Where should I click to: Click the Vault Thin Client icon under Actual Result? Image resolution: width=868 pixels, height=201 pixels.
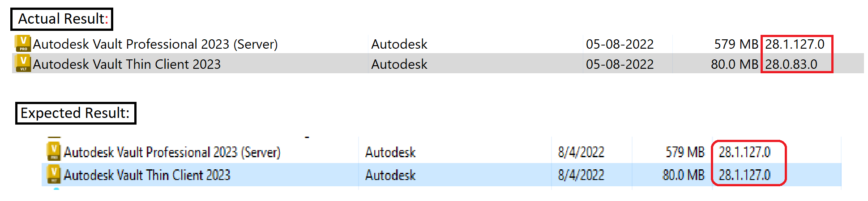(x=23, y=63)
